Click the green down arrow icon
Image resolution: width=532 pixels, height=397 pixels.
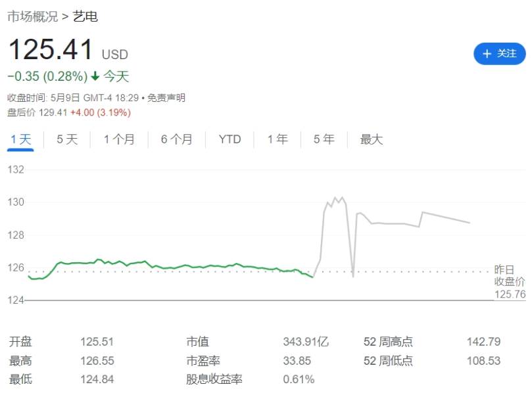point(95,76)
